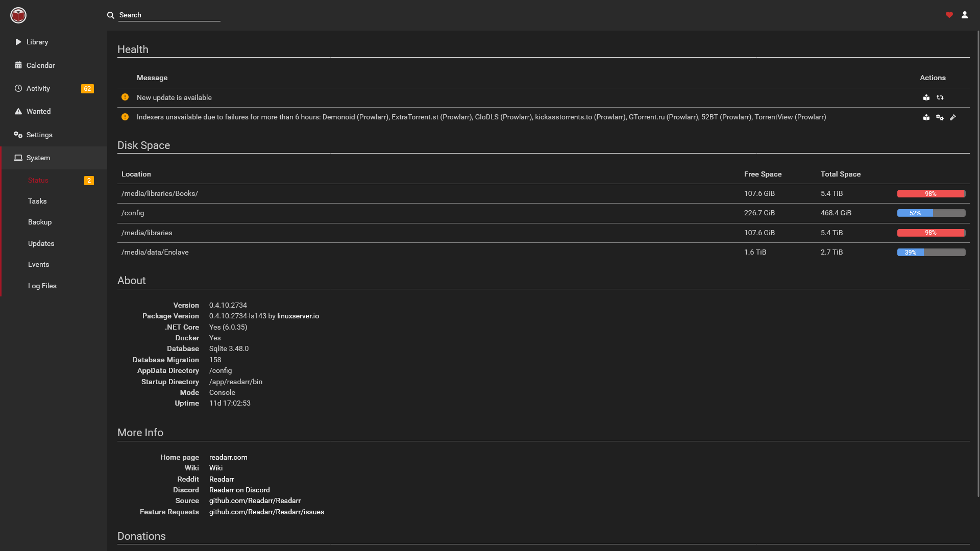Viewport: 980px width, 551px height.
Task: Open wiki icon for indexers message
Action: (x=926, y=117)
